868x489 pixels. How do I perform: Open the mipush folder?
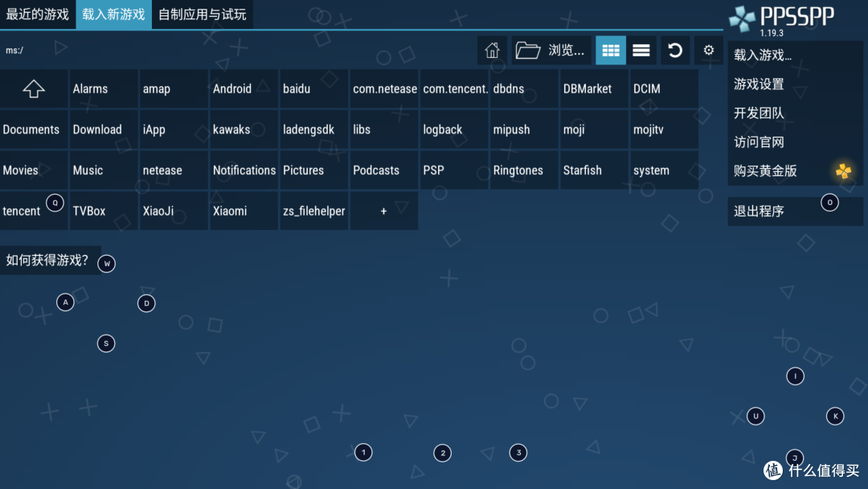pos(524,129)
